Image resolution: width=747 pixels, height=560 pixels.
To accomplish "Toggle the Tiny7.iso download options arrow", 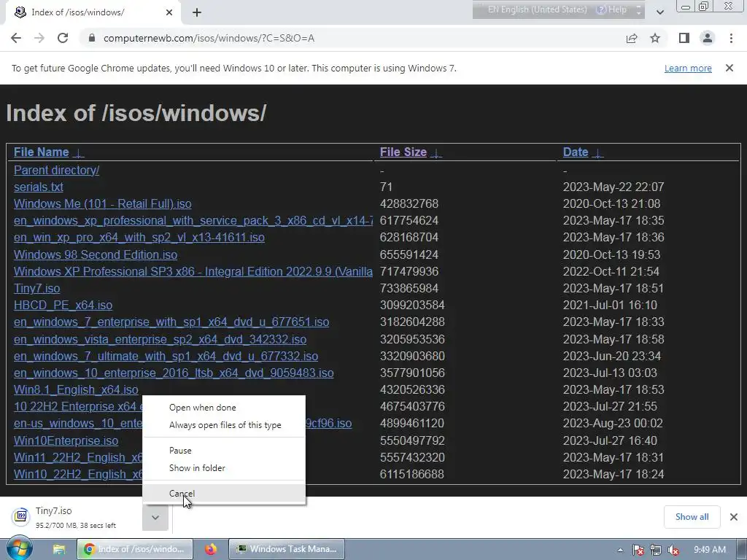I will [x=155, y=517].
